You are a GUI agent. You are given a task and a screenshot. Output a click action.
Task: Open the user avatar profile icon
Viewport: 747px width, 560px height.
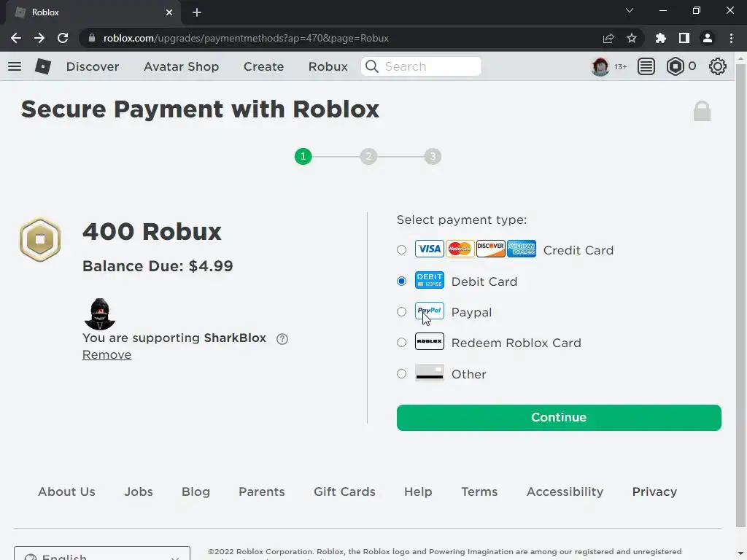[x=600, y=66]
